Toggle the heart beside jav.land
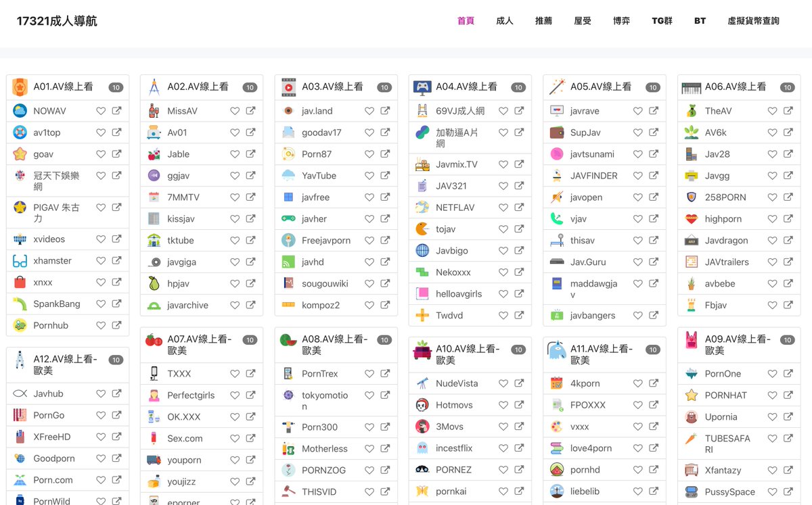Image resolution: width=812 pixels, height=505 pixels. [369, 111]
